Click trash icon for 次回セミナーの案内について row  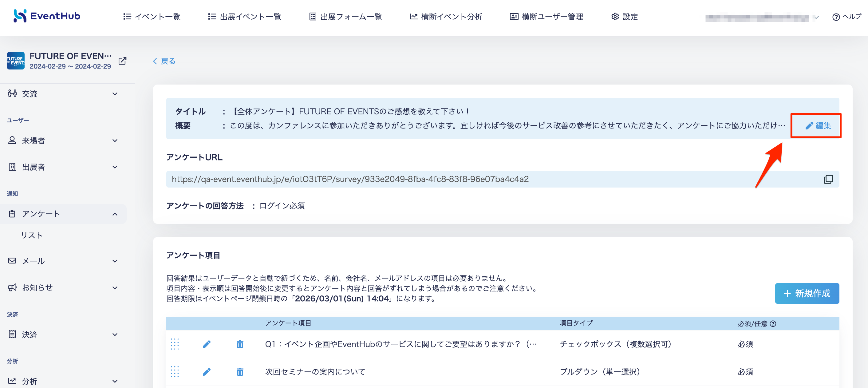click(239, 371)
